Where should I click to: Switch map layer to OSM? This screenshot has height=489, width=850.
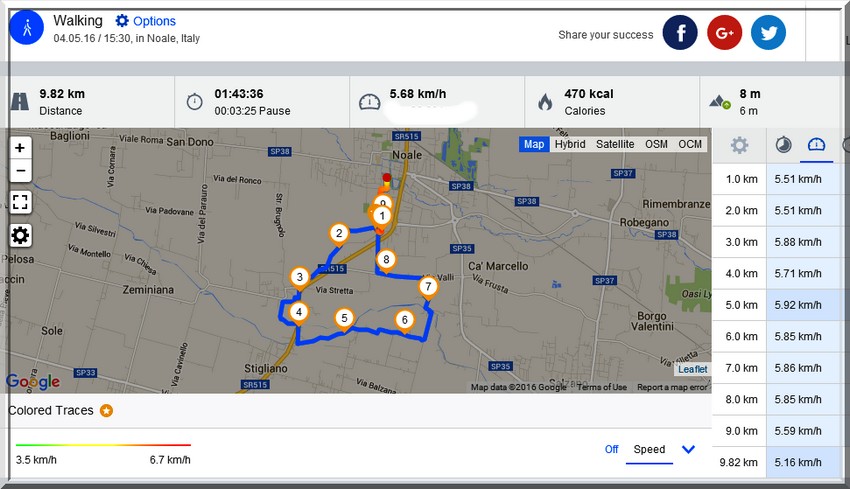click(x=656, y=144)
